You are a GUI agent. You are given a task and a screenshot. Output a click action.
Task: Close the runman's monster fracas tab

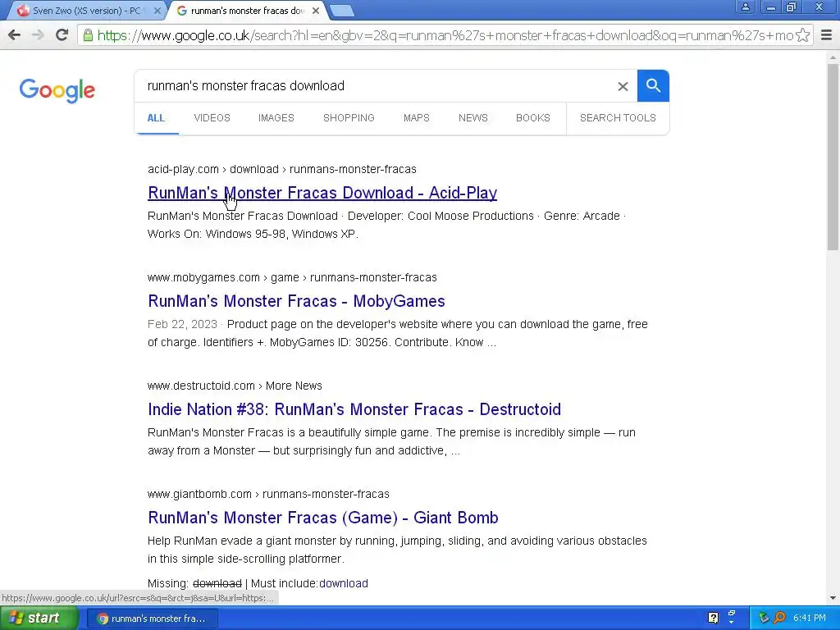316,10
